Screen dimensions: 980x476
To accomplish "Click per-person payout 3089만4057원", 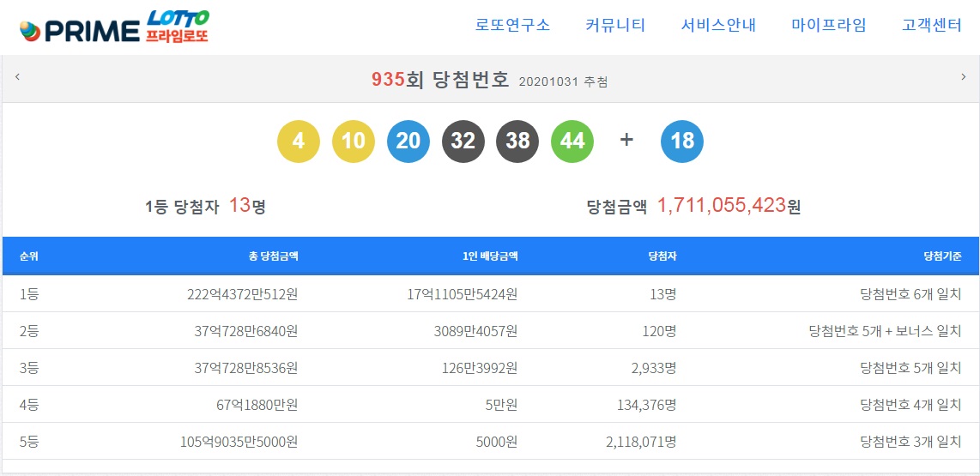I will tap(475, 332).
